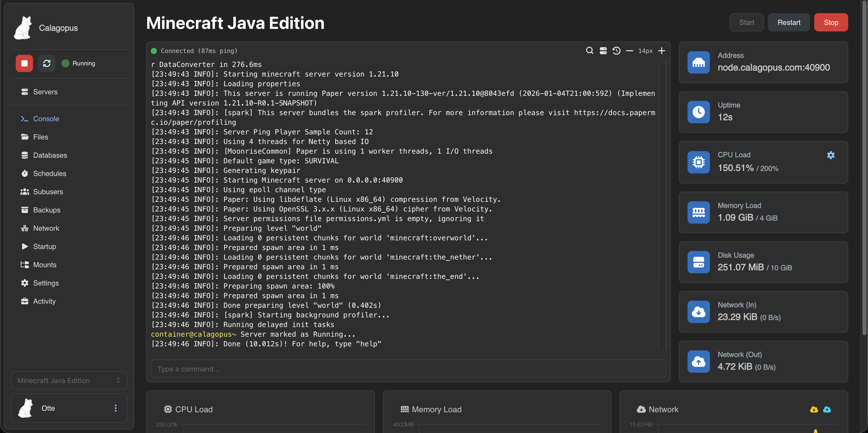868x433 pixels.
Task: Open console history clock icon
Action: point(616,50)
